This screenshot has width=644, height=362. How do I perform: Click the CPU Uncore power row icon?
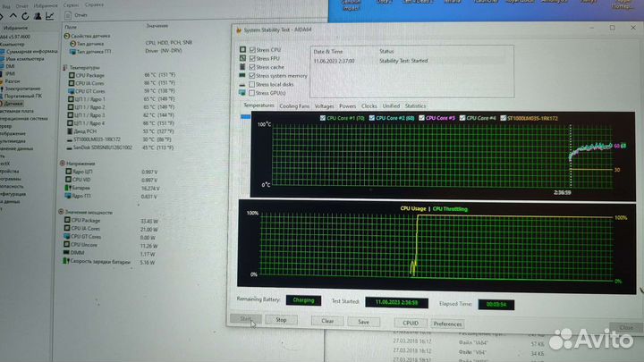[66, 244]
